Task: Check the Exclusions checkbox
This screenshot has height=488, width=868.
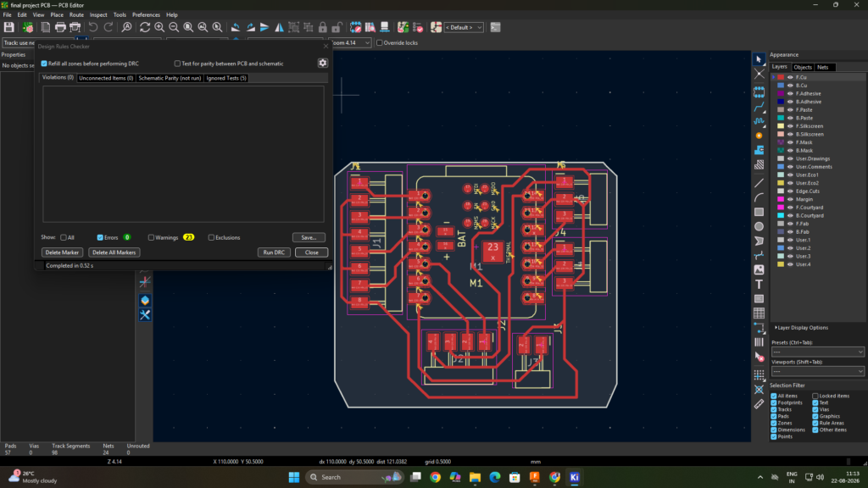Action: click(x=211, y=237)
